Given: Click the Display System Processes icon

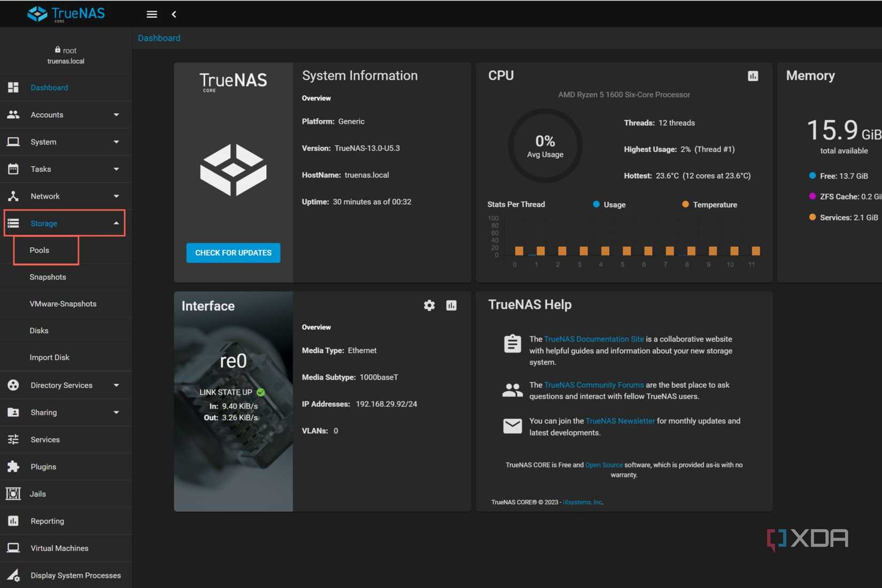Looking at the screenshot, I should [x=13, y=575].
